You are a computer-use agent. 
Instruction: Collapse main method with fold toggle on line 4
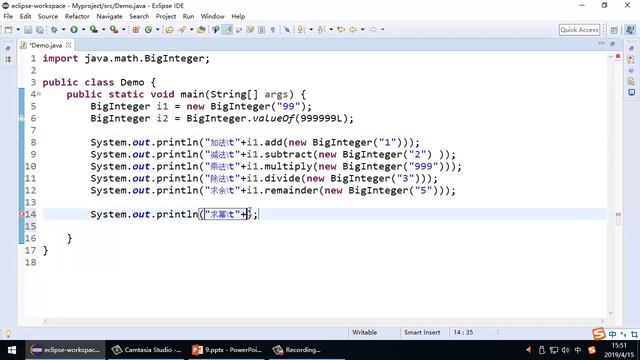(39, 94)
